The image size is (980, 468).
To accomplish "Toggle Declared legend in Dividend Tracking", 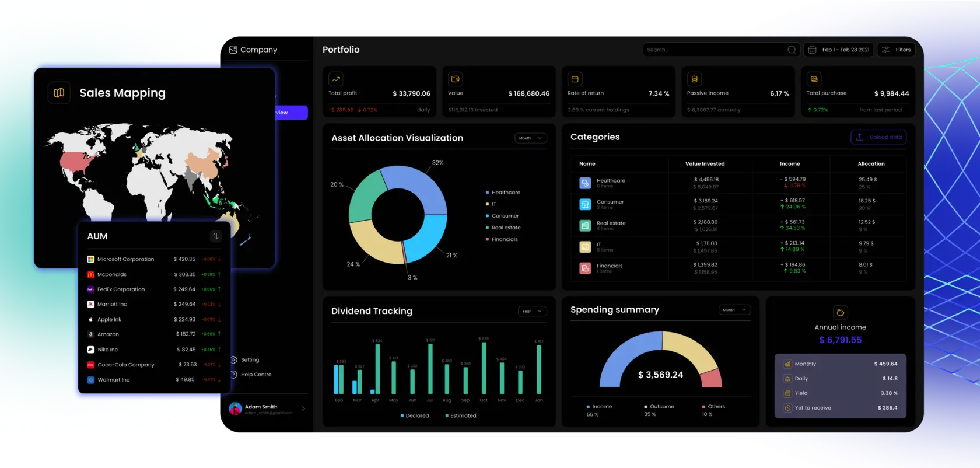I will coord(415,415).
